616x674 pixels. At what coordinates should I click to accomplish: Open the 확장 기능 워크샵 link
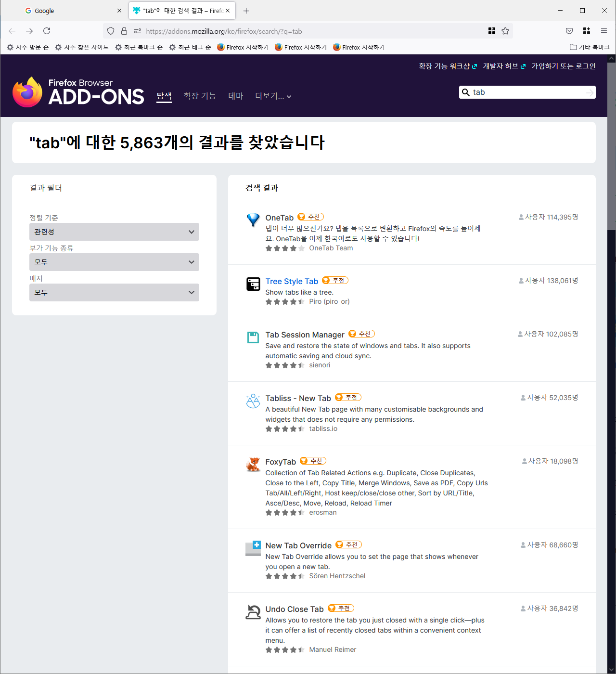(x=448, y=66)
